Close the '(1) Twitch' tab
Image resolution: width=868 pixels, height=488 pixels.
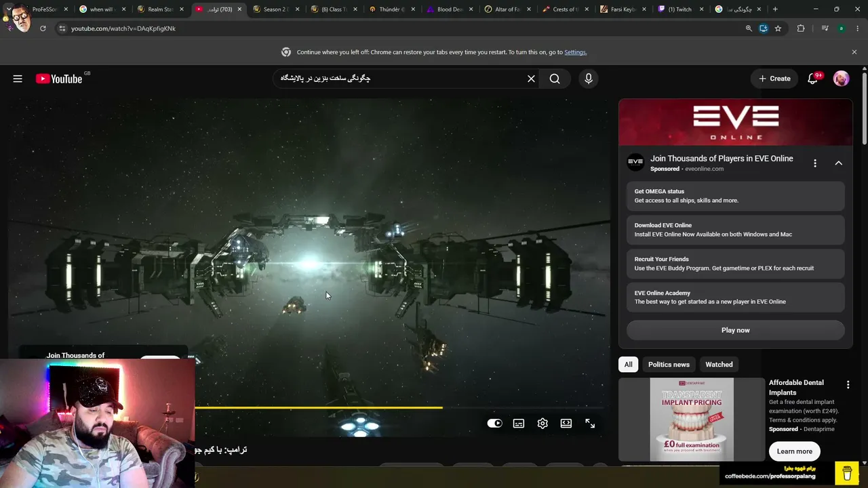pos(702,9)
